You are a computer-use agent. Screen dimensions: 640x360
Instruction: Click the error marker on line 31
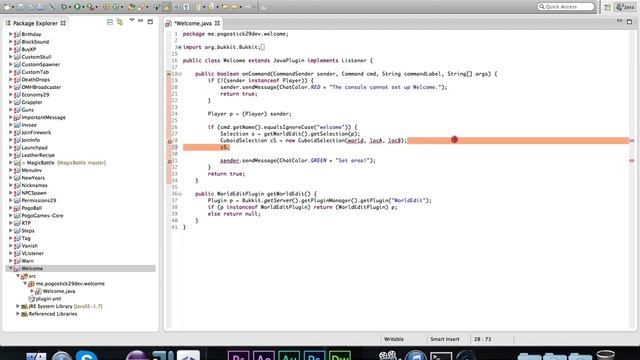169,161
